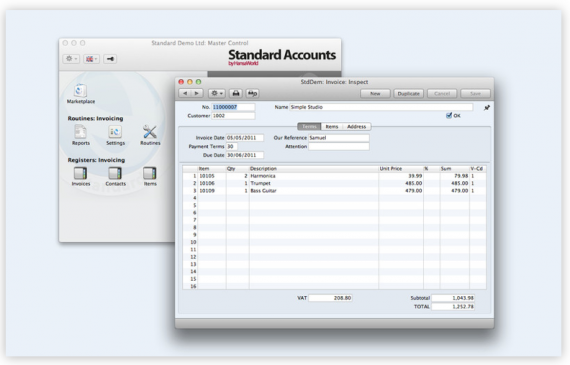Select item code 10106 cell

[x=212, y=183]
